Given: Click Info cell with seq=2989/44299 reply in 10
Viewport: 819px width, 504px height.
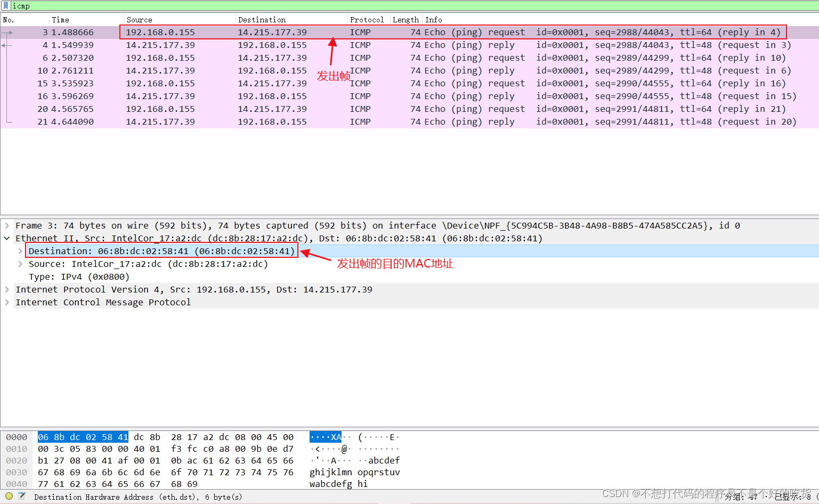Looking at the screenshot, I should coord(605,58).
